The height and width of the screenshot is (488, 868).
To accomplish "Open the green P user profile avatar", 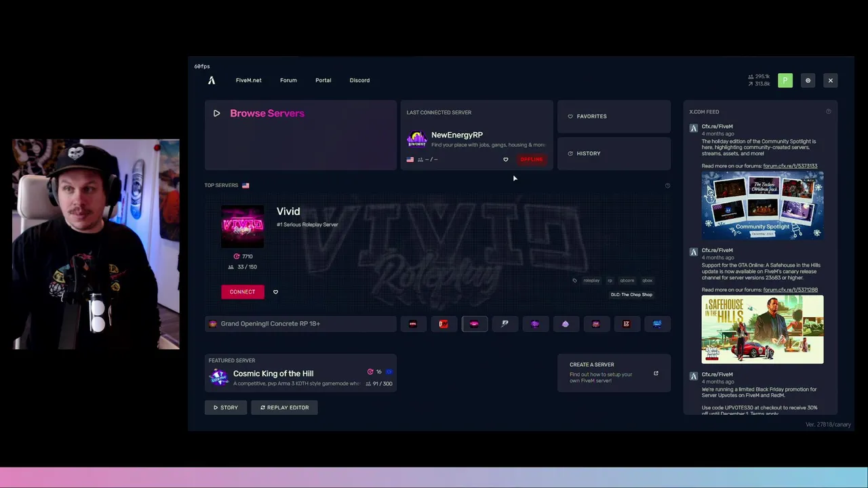I will point(785,81).
